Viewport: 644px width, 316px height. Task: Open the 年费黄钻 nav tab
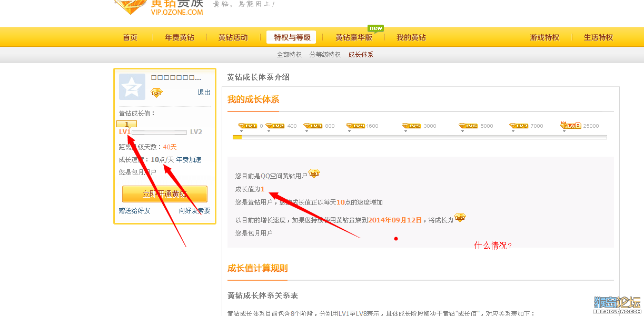180,37
